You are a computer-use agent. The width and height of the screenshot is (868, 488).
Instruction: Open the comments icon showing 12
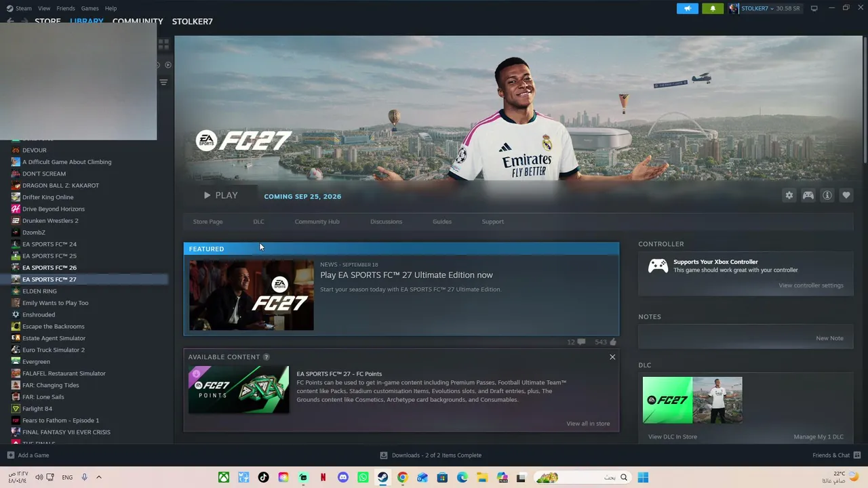tap(581, 342)
